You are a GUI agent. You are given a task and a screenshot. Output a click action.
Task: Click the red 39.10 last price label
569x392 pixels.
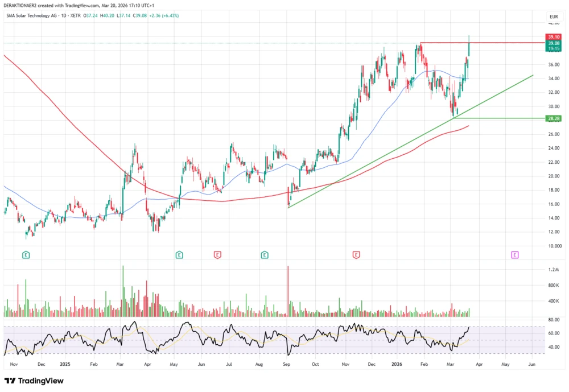coord(552,36)
